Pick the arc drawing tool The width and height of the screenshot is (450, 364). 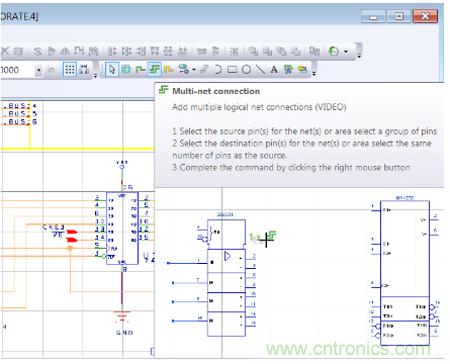[x=218, y=69]
